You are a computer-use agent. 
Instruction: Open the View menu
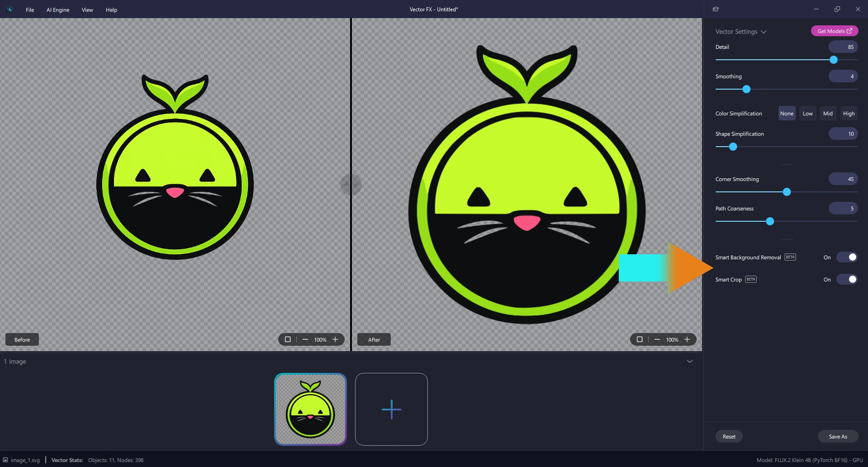point(87,10)
